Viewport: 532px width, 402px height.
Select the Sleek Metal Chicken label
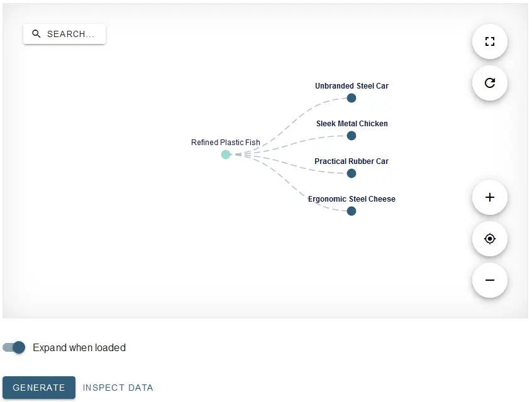352,124
